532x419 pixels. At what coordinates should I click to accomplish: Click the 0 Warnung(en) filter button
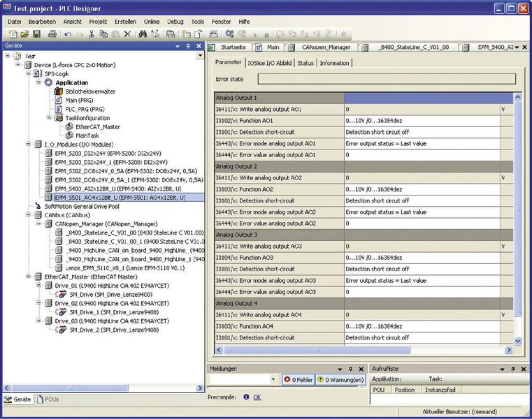pos(340,380)
